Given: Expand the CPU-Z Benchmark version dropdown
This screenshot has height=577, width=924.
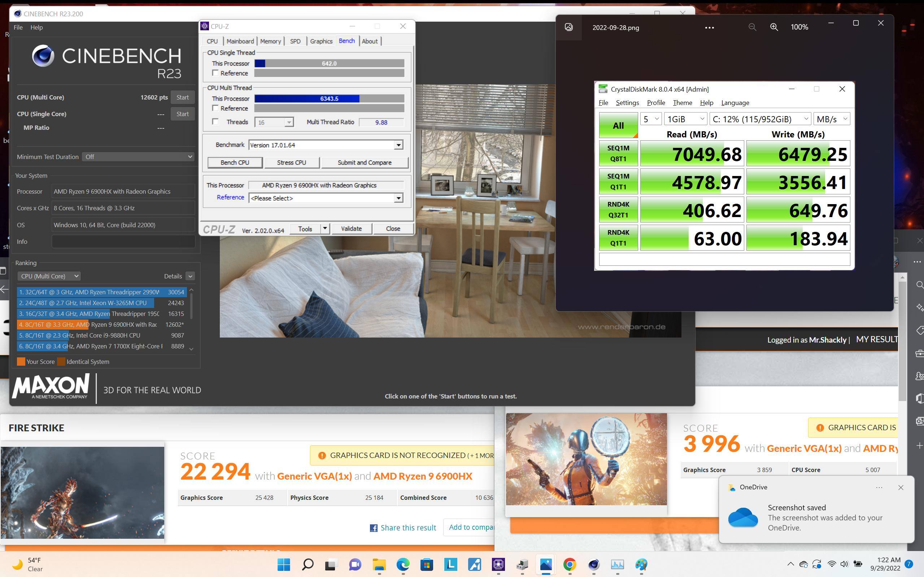Looking at the screenshot, I should (398, 145).
